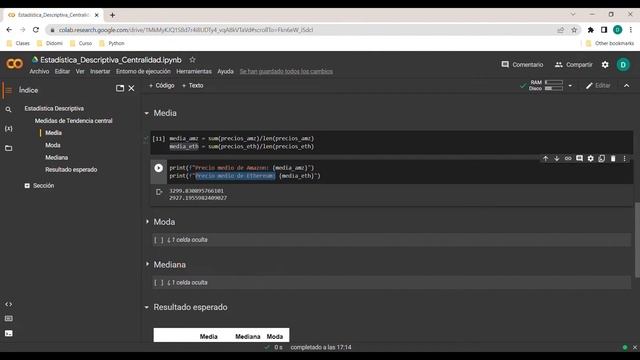This screenshot has width=640, height=360.
Task: Open terminal icon at sidebar bottom
Action: (x=8, y=333)
